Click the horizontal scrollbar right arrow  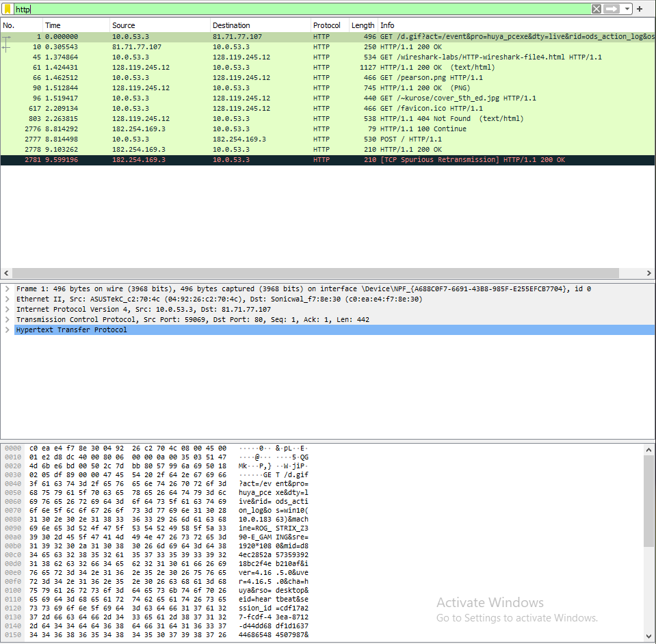649,272
